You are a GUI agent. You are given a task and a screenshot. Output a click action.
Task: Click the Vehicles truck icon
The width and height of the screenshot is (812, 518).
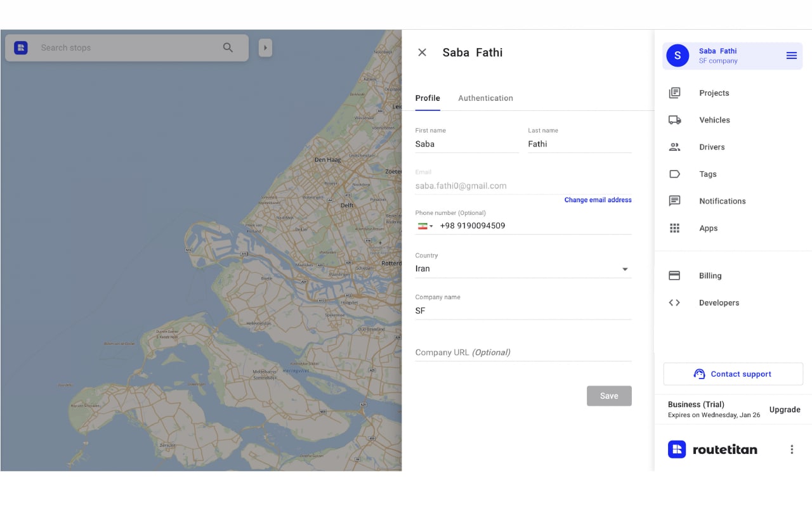pyautogui.click(x=674, y=120)
